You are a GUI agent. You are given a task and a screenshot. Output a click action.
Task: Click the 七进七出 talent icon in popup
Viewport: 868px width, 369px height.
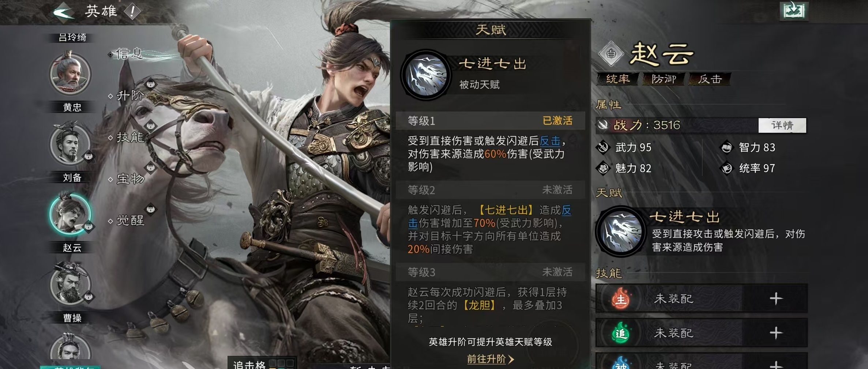[x=426, y=75]
